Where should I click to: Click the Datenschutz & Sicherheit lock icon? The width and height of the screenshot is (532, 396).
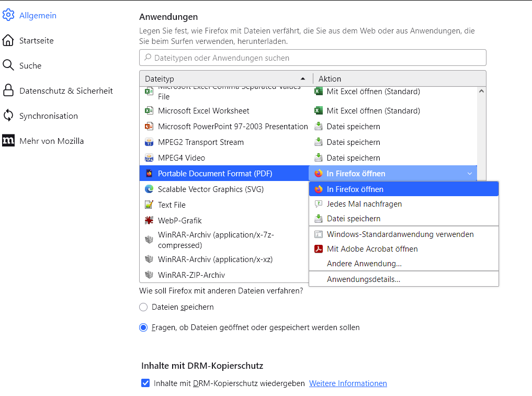click(8, 90)
